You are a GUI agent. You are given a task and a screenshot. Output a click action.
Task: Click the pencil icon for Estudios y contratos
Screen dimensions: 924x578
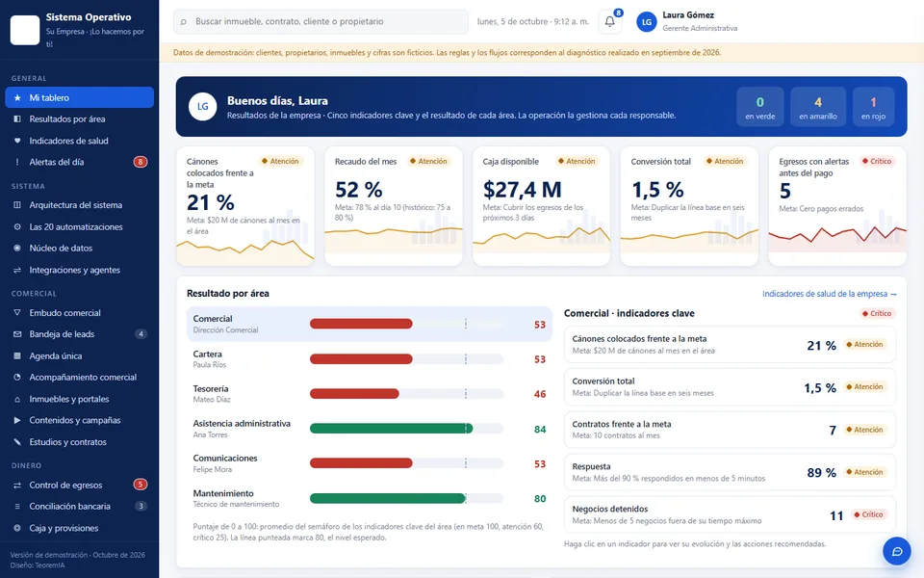pyautogui.click(x=17, y=442)
